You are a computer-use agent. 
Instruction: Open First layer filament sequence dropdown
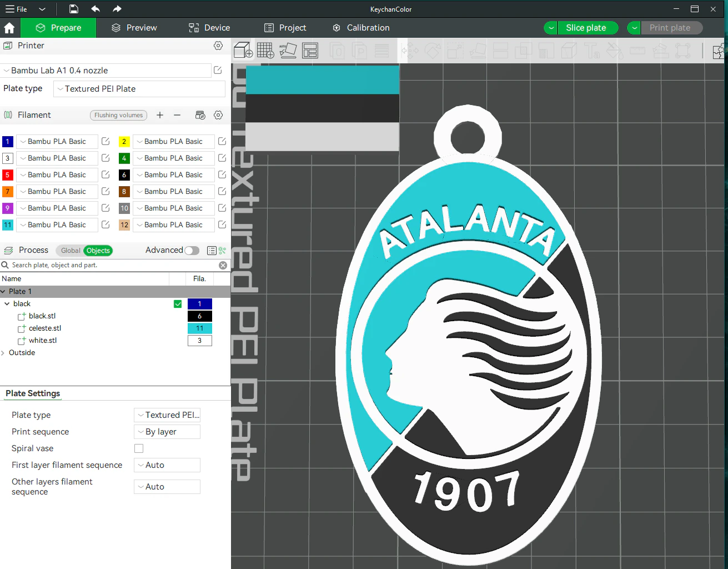(167, 465)
